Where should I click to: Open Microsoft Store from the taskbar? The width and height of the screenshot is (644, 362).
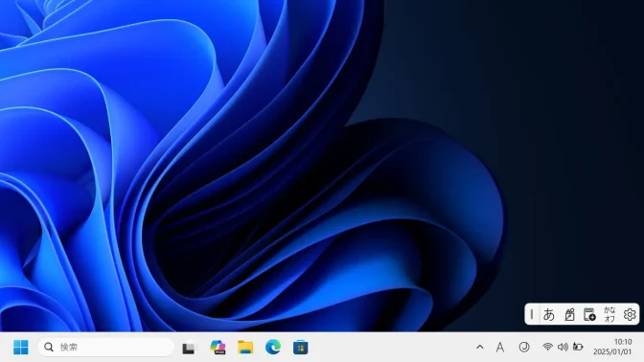[300, 348]
